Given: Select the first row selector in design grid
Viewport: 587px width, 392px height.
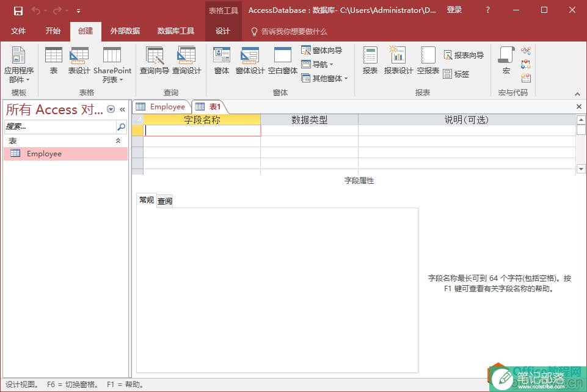Looking at the screenshot, I should click(x=138, y=130).
